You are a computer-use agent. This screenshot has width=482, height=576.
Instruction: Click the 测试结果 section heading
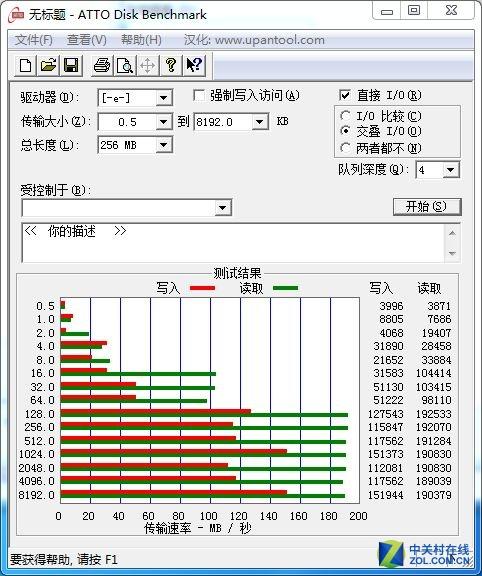point(237,273)
